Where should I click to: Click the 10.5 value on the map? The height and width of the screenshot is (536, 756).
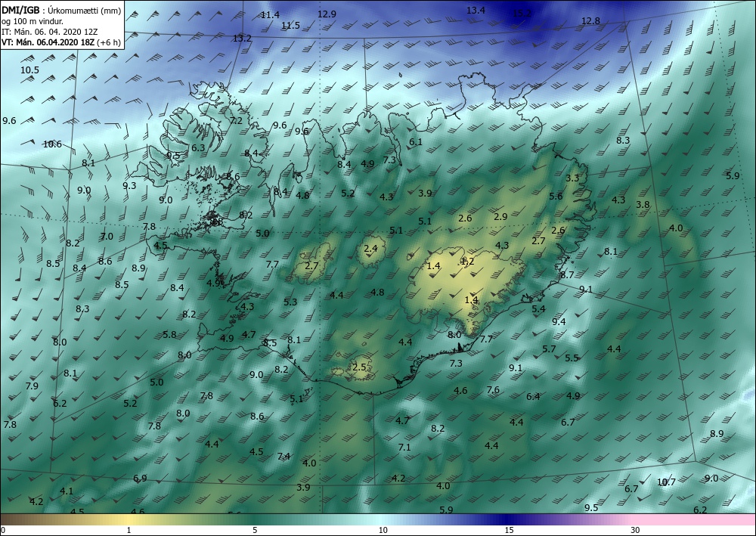pyautogui.click(x=30, y=70)
